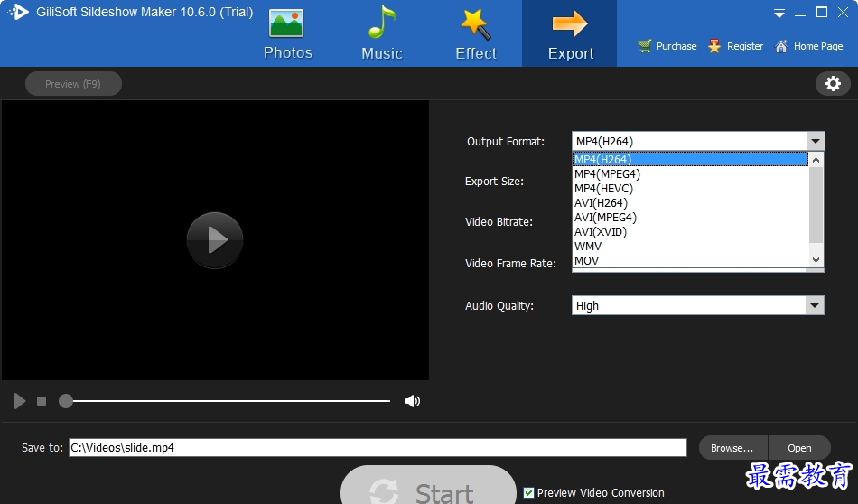The image size is (858, 504).
Task: Click the format list scrollbar thumb
Action: [816, 205]
